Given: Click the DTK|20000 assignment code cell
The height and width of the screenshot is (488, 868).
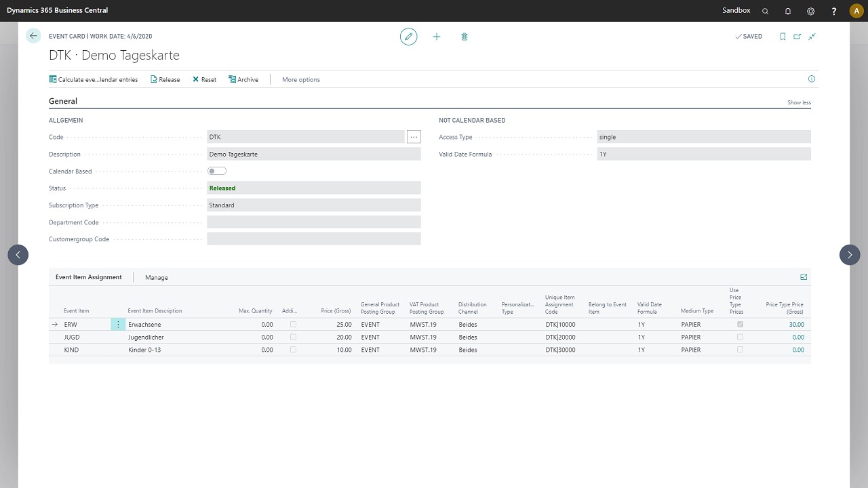Looking at the screenshot, I should tap(560, 337).
